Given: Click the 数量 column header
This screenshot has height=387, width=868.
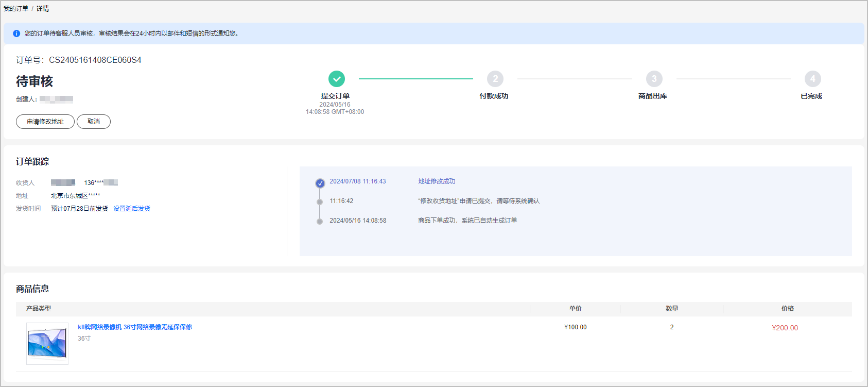Looking at the screenshot, I should click(672, 309).
